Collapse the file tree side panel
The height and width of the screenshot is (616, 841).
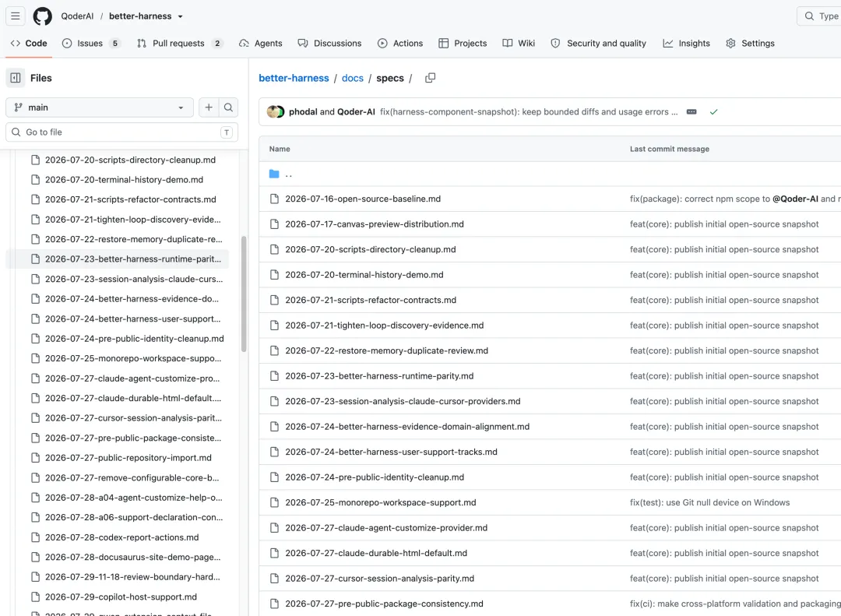click(16, 78)
